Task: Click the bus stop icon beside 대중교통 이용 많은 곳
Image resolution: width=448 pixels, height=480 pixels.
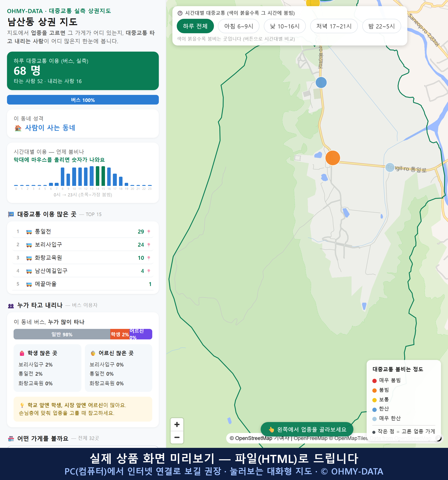Action: pos(11,214)
